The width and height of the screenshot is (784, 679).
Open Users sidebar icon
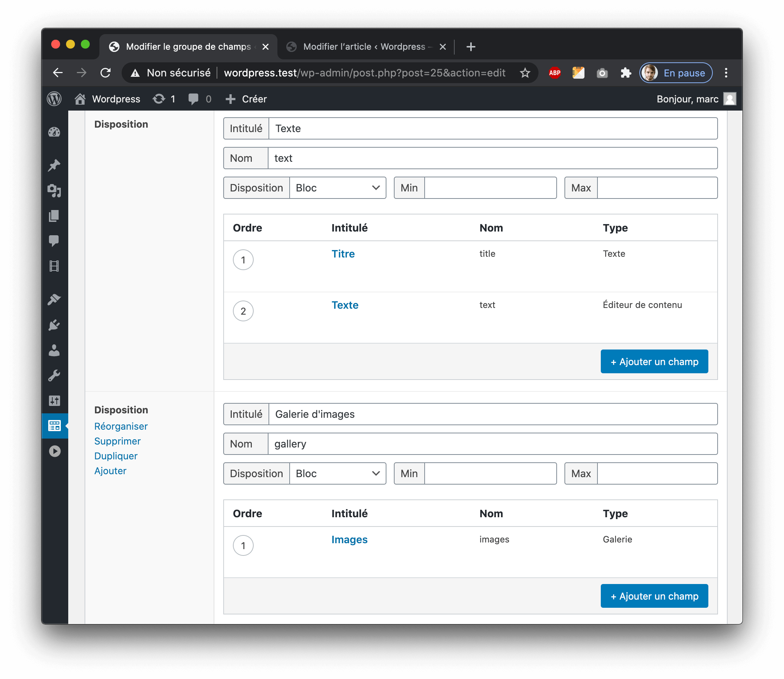pos(54,351)
